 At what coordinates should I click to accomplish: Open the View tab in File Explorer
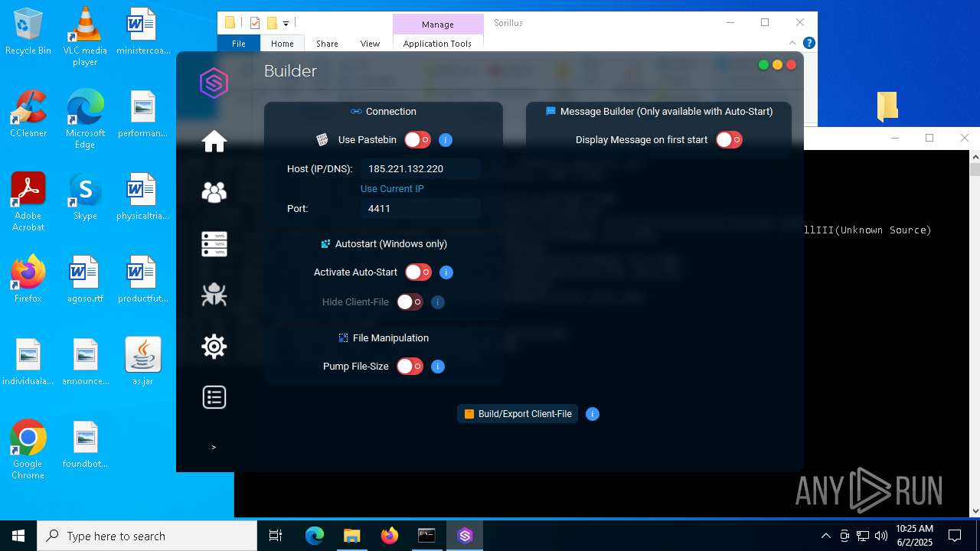tap(370, 44)
